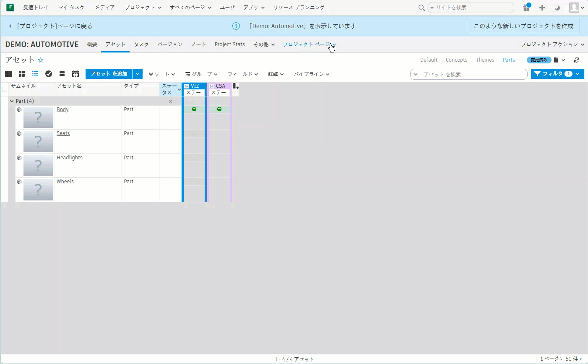Open the すべてのページ dropdown

(191, 8)
